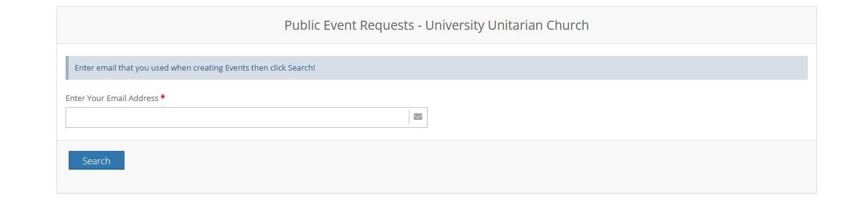Click the word 'Search!' in the instructions banner

click(x=301, y=68)
